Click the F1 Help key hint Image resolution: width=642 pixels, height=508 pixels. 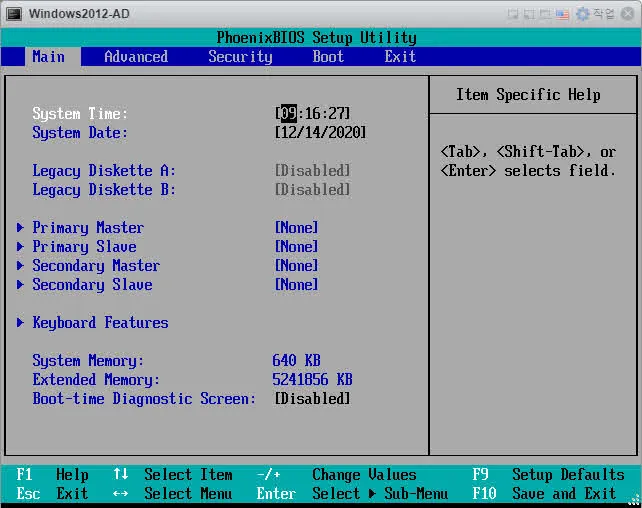(x=52, y=474)
